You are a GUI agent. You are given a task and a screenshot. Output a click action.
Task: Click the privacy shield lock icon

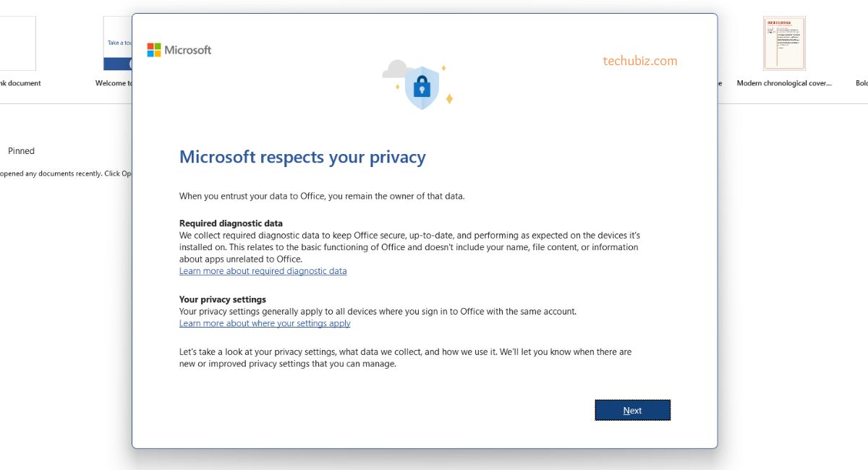pos(422,88)
